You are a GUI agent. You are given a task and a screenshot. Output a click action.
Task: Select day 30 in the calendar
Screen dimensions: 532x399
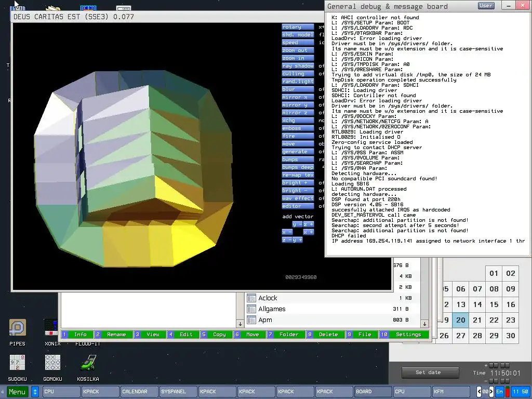(510, 336)
